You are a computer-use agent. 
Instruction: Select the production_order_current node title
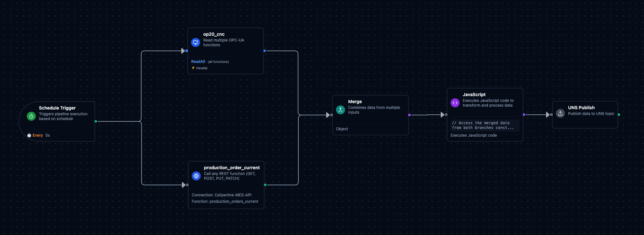[232, 168]
